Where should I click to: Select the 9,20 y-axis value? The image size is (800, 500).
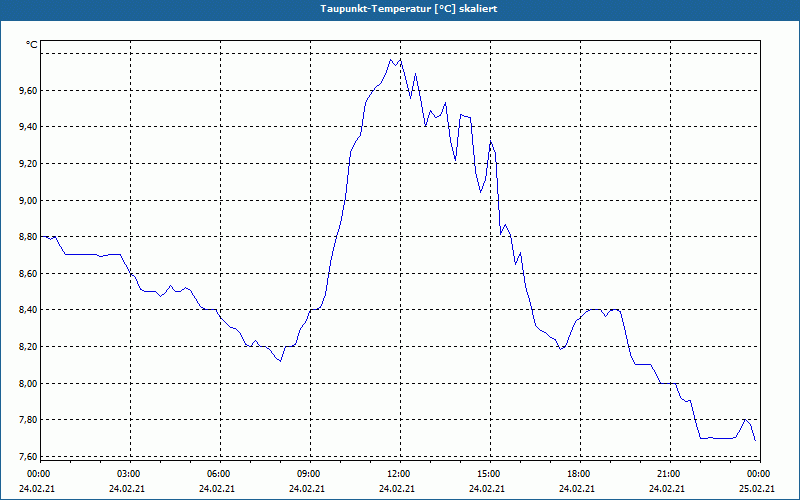pyautogui.click(x=28, y=164)
